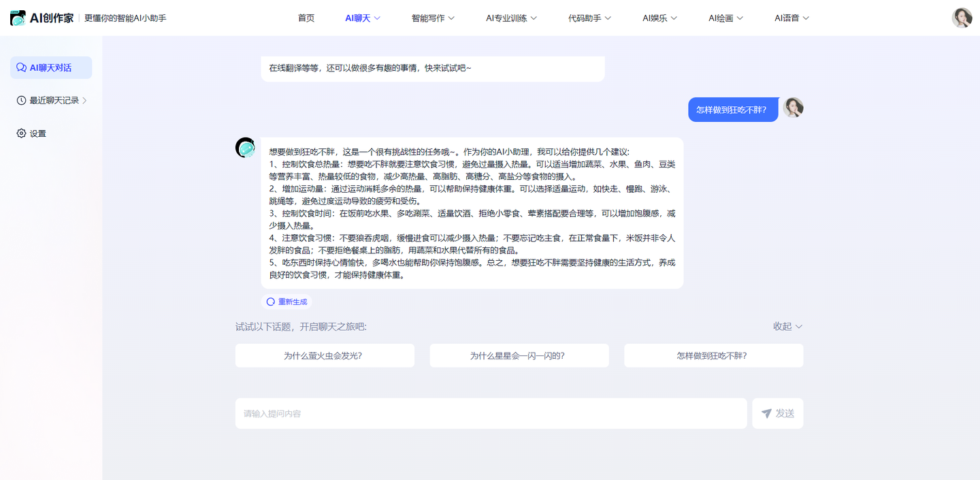Open the 代码助手 menu
The image size is (980, 480).
(589, 18)
